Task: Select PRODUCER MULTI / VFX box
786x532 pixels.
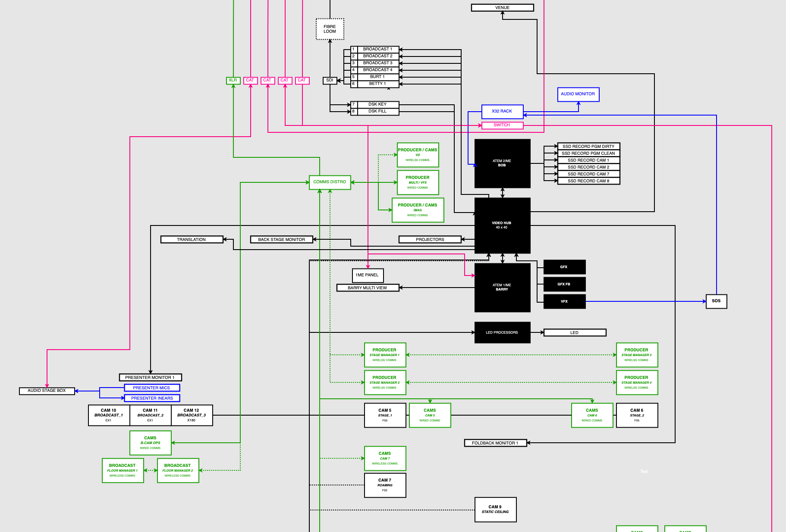Action: point(418,182)
